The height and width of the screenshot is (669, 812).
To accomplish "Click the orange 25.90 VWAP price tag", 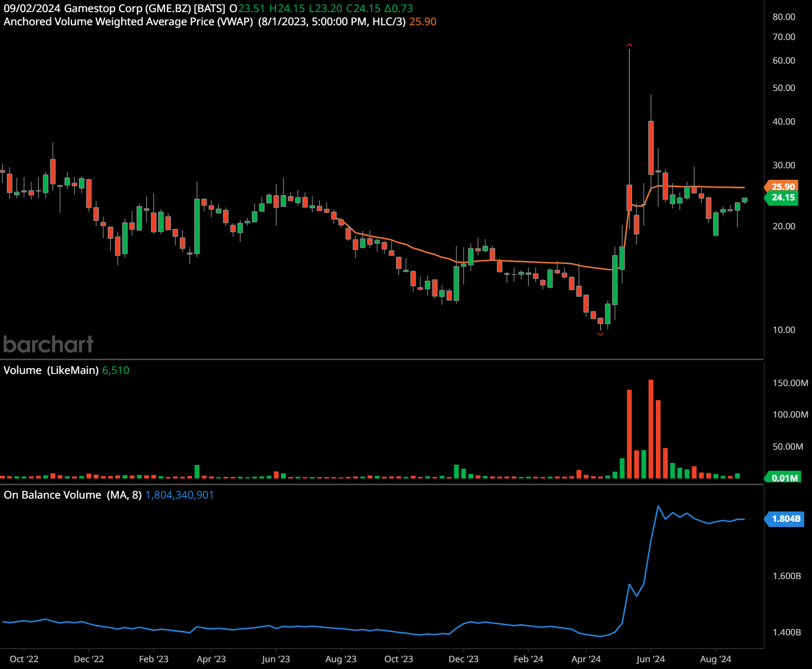I will [x=781, y=186].
